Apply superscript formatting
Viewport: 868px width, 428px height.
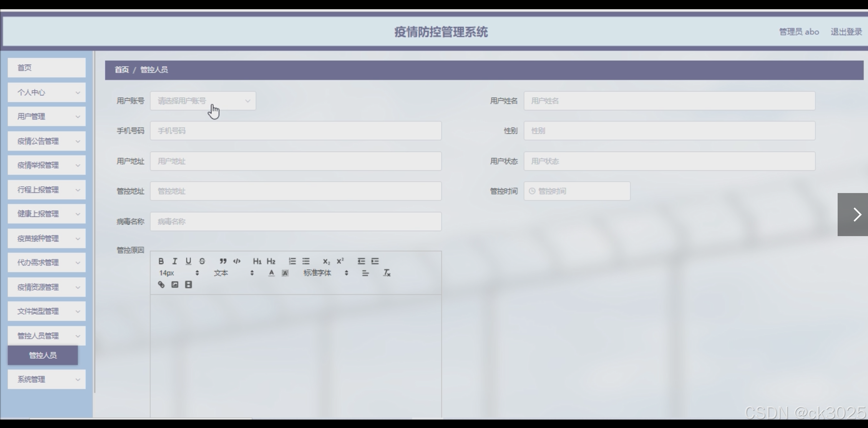340,261
